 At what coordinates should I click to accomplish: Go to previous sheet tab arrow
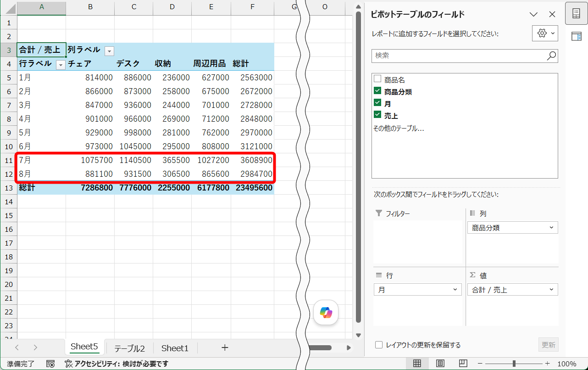pos(17,348)
